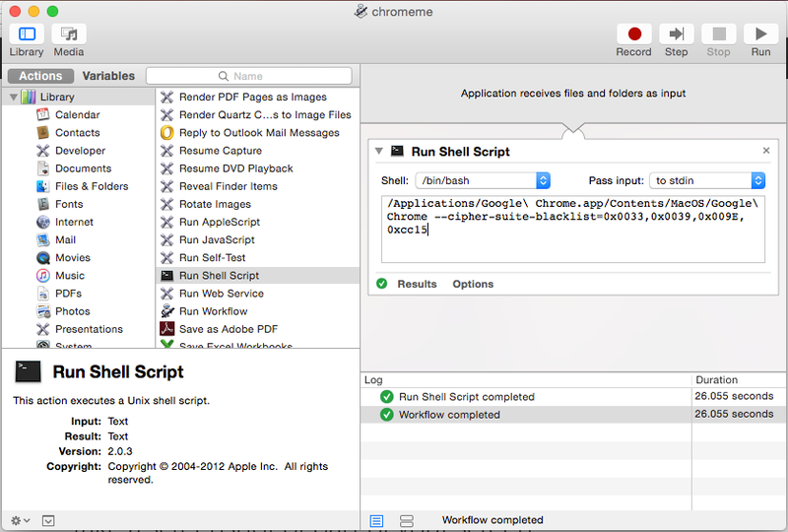The image size is (788, 532).
Task: Toggle the description pane visibility button
Action: coord(48,520)
